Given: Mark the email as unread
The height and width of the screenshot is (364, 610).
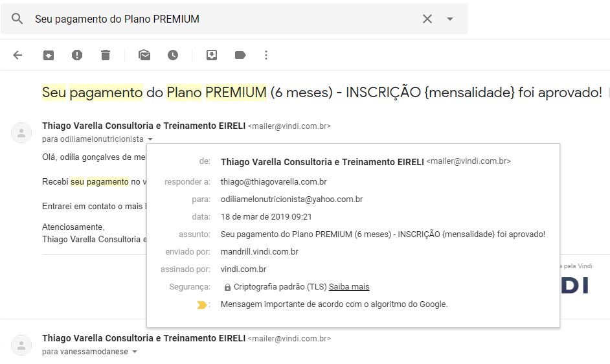Looking at the screenshot, I should click(144, 55).
